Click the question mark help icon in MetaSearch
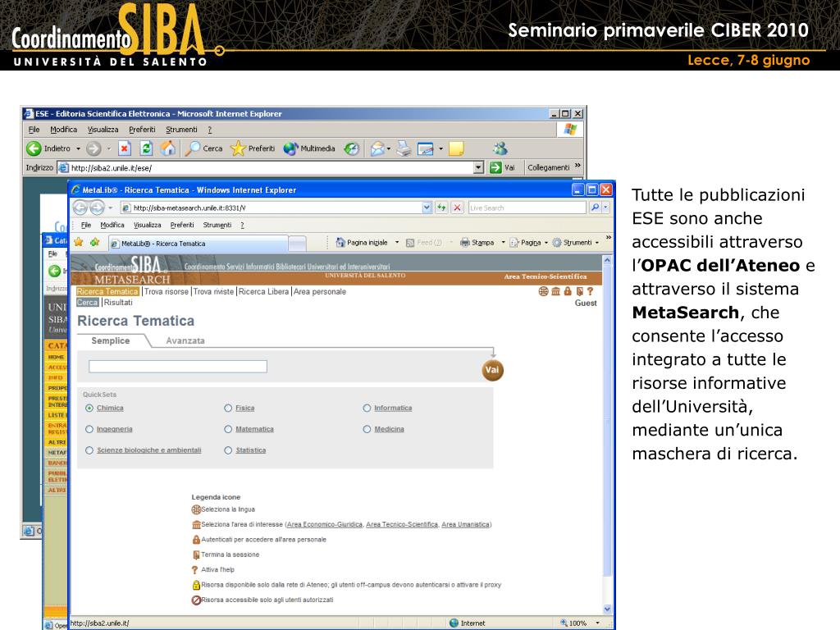 [590, 291]
